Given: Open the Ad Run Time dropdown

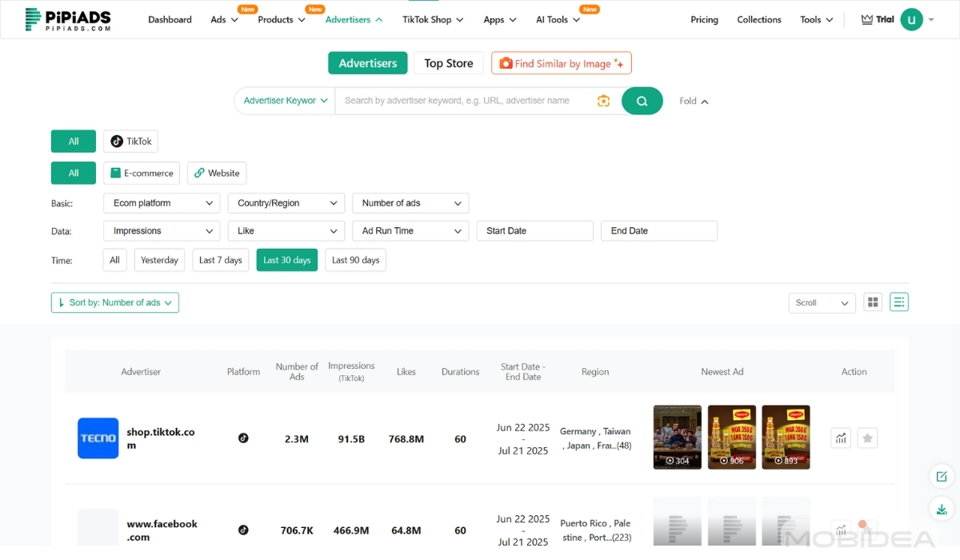Looking at the screenshot, I should click(410, 231).
